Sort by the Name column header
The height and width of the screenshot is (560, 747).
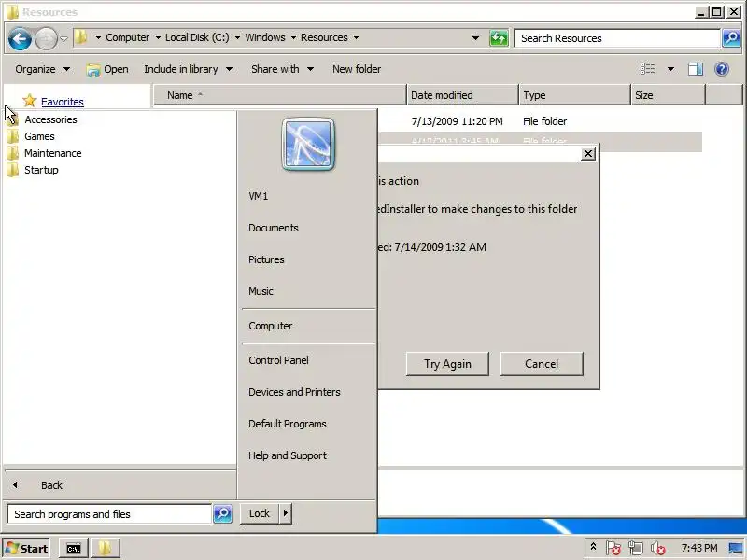coord(279,95)
